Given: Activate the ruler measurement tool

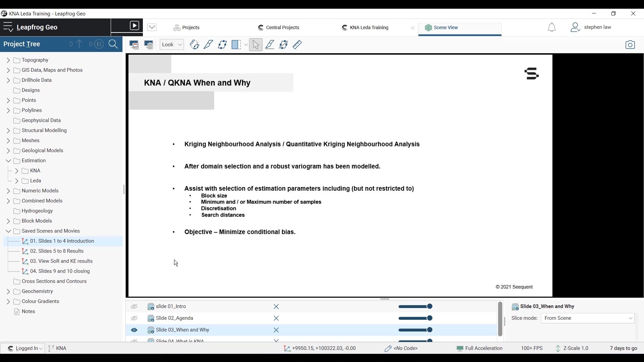Looking at the screenshot, I should [x=297, y=45].
